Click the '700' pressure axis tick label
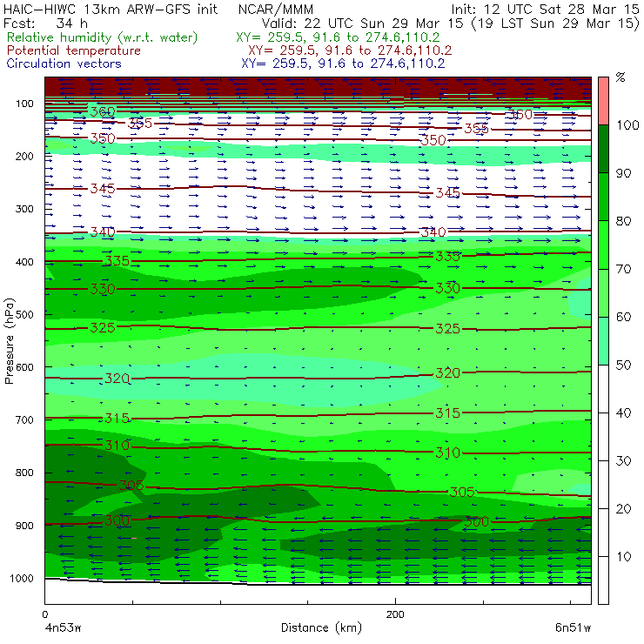This screenshot has height=644, width=644. [x=24, y=419]
